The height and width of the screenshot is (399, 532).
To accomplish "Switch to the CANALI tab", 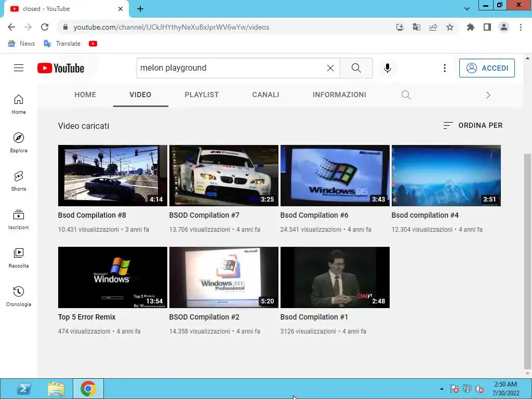I will coord(265,95).
